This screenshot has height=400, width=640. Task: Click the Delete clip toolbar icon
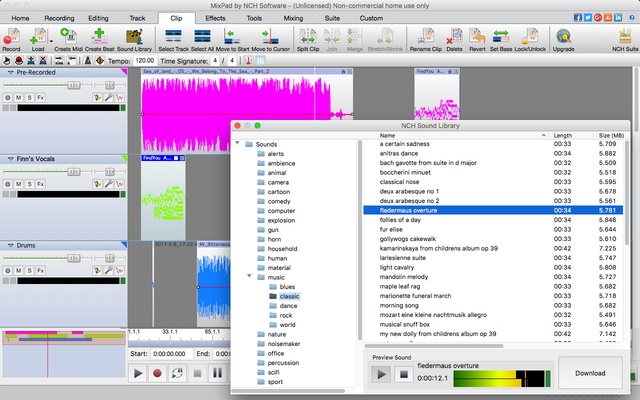tap(454, 40)
